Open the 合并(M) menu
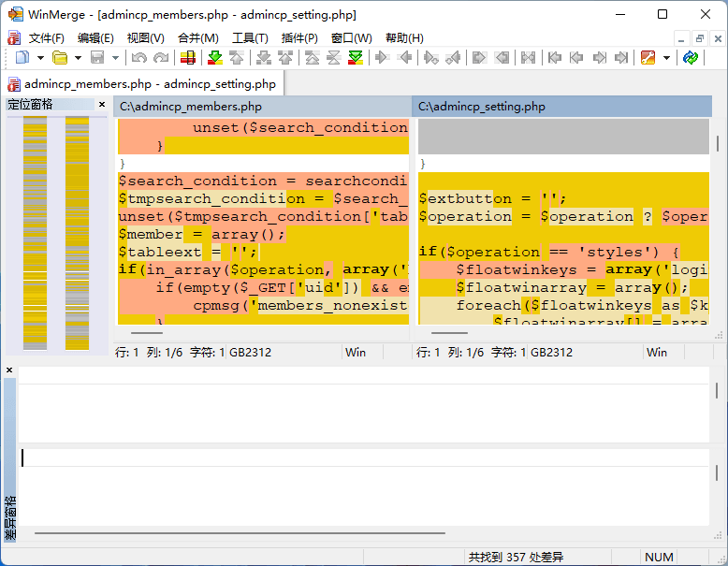The width and height of the screenshot is (728, 566). point(198,38)
